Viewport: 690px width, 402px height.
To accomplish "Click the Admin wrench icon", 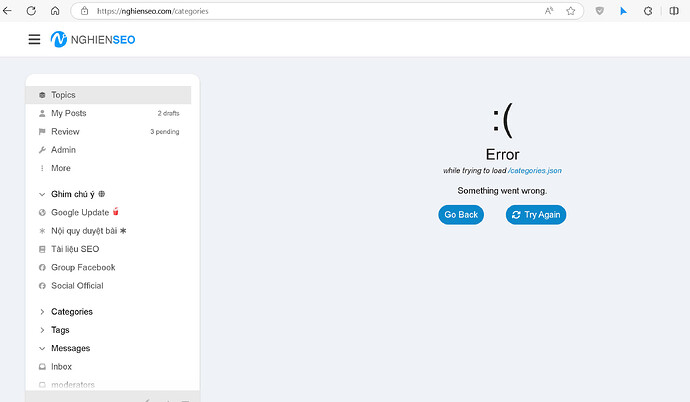I will click(42, 150).
